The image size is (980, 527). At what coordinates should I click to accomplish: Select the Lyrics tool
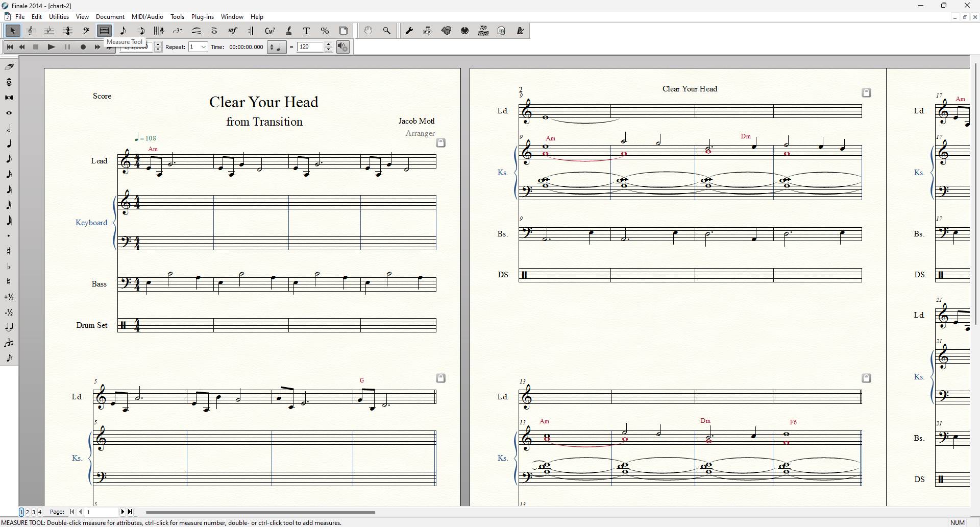(288, 31)
